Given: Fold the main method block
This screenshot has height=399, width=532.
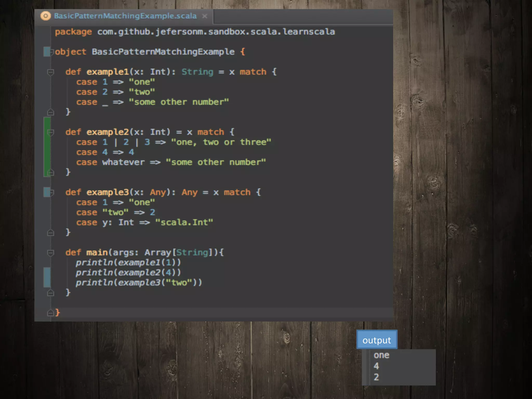Looking at the screenshot, I should [x=51, y=253].
